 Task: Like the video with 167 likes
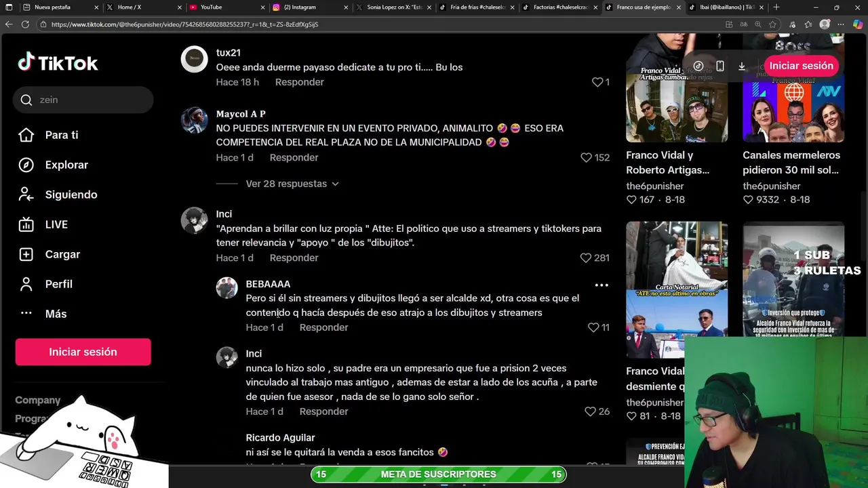tap(631, 200)
